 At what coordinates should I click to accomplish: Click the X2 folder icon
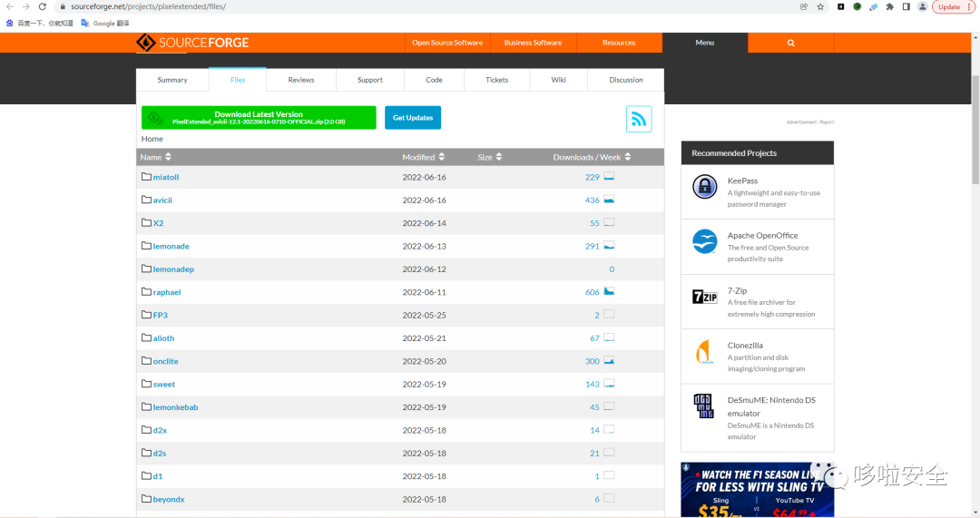pyautogui.click(x=146, y=223)
